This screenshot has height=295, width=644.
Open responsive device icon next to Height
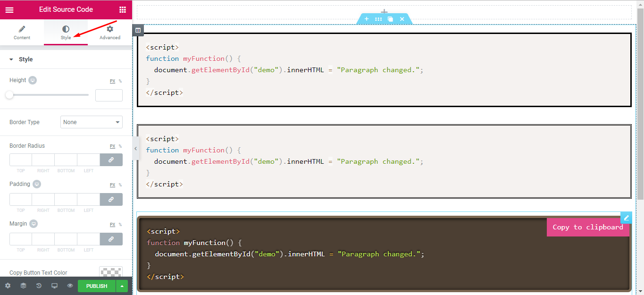click(33, 80)
